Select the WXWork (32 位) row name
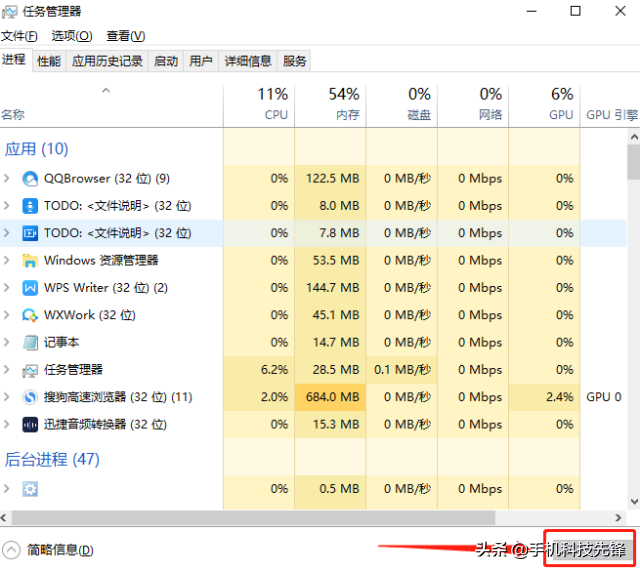This screenshot has width=640, height=572. 90,315
